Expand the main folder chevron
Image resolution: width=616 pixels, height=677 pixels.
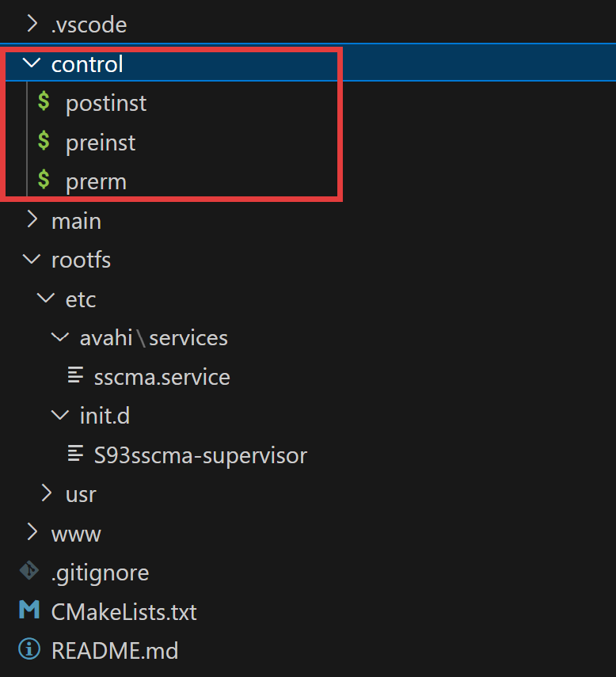click(32, 220)
